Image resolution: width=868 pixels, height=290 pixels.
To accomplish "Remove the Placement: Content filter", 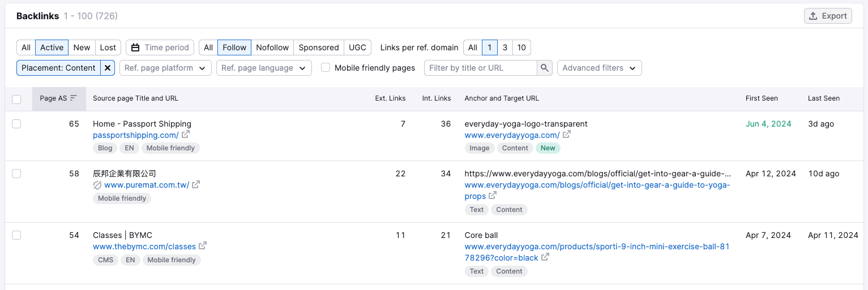I will 108,68.
